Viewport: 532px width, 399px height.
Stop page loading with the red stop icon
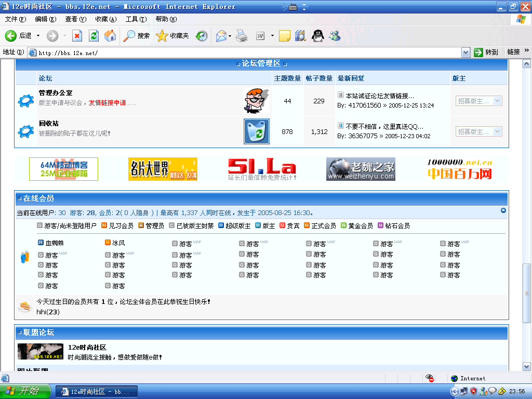78,35
